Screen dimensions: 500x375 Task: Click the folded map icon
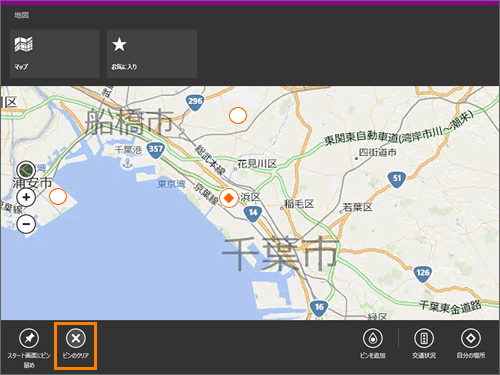pyautogui.click(x=24, y=44)
